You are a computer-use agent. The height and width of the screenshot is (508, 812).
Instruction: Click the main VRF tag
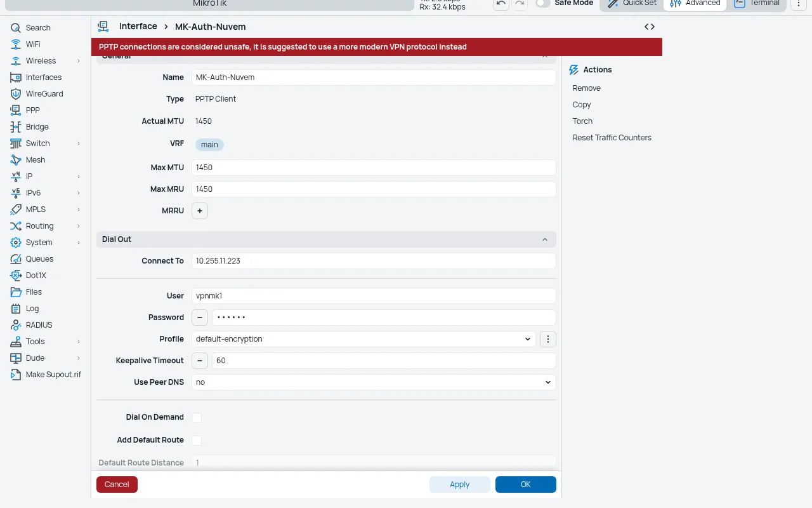click(209, 145)
